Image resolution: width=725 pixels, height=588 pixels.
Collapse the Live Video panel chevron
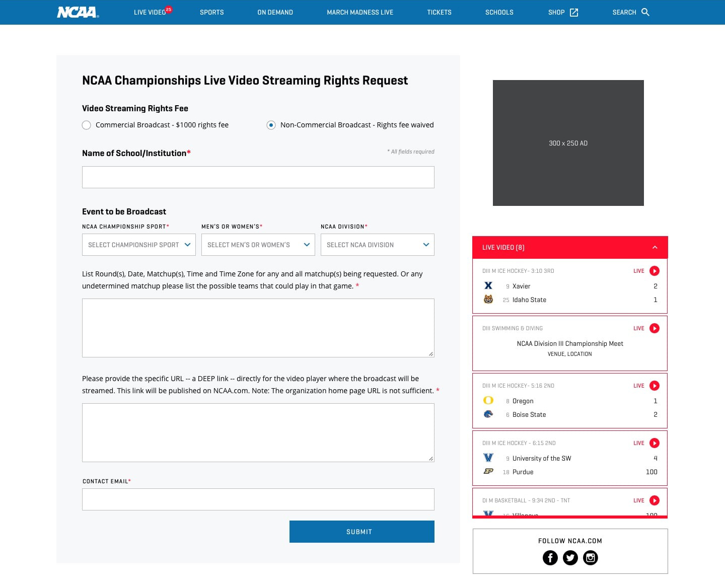coord(655,247)
